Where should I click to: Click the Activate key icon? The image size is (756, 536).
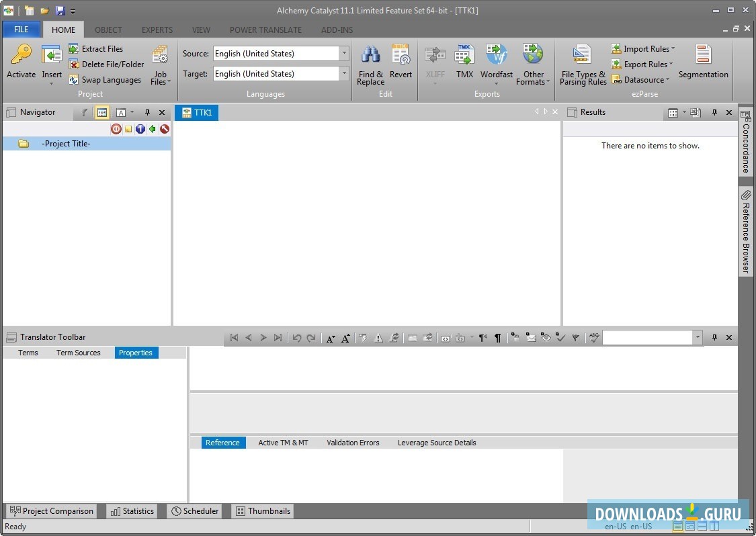22,54
